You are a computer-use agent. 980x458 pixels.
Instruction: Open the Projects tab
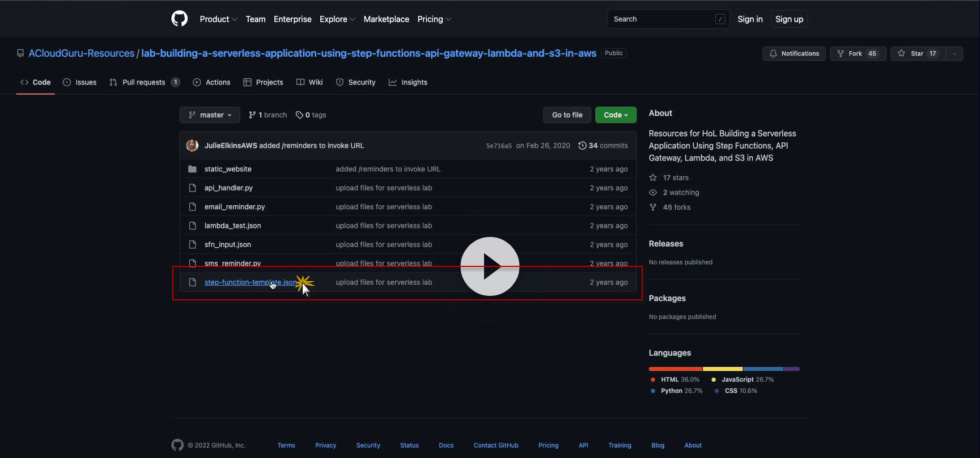click(x=263, y=82)
